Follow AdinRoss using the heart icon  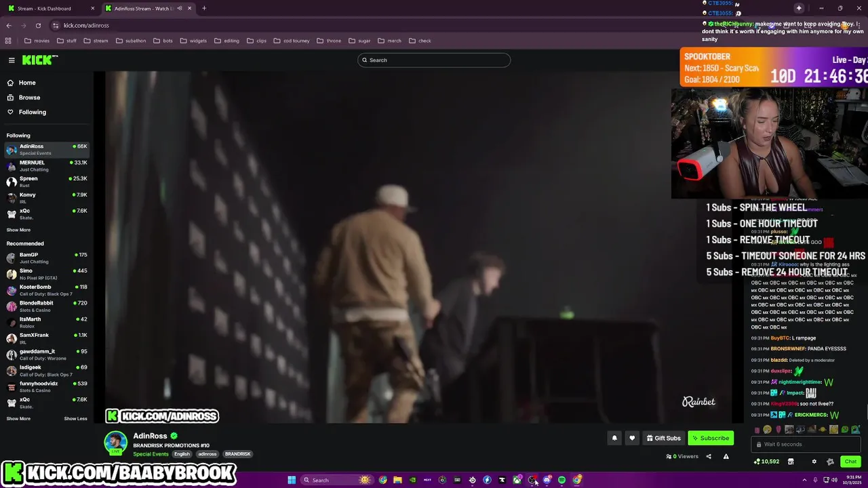coord(632,438)
